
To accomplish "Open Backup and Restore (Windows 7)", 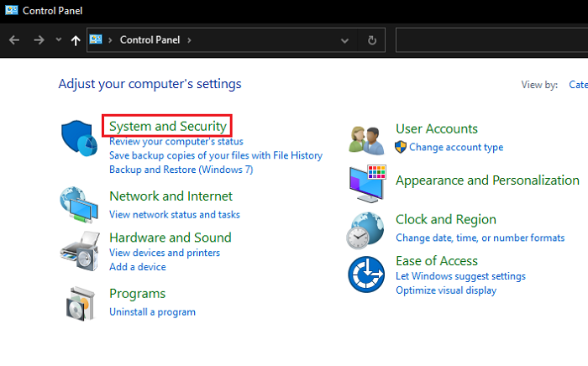I will [181, 170].
